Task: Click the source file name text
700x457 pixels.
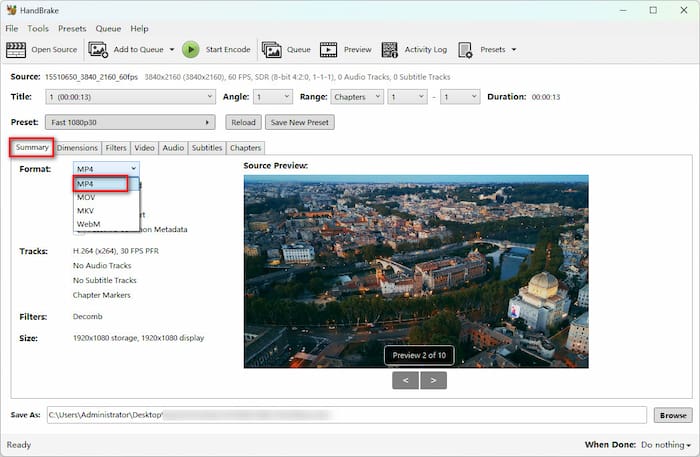Action: [x=91, y=77]
